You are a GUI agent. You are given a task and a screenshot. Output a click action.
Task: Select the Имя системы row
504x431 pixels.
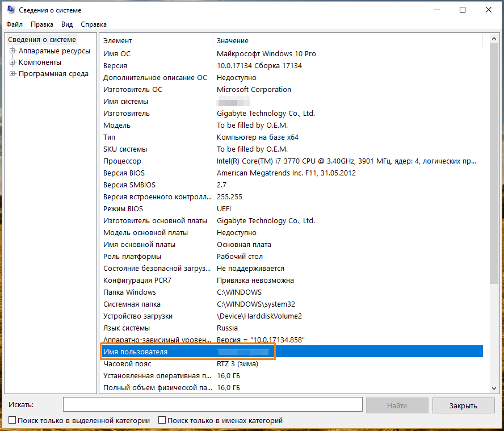click(x=292, y=101)
